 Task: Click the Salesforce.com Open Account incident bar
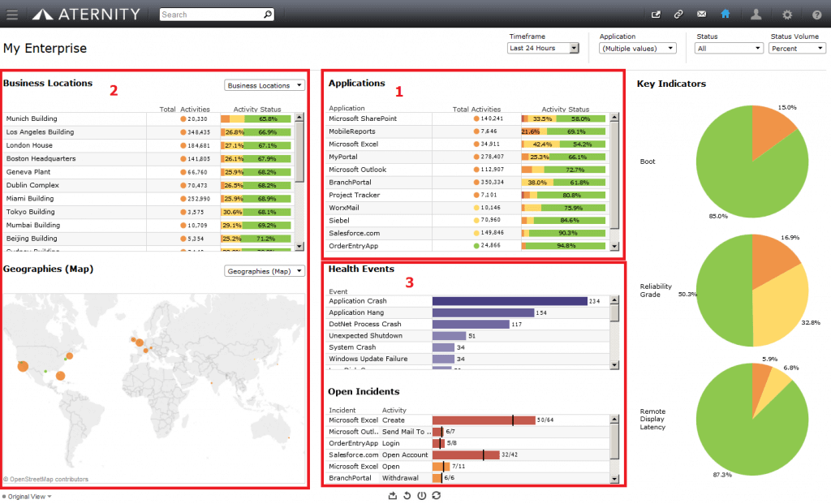466,455
